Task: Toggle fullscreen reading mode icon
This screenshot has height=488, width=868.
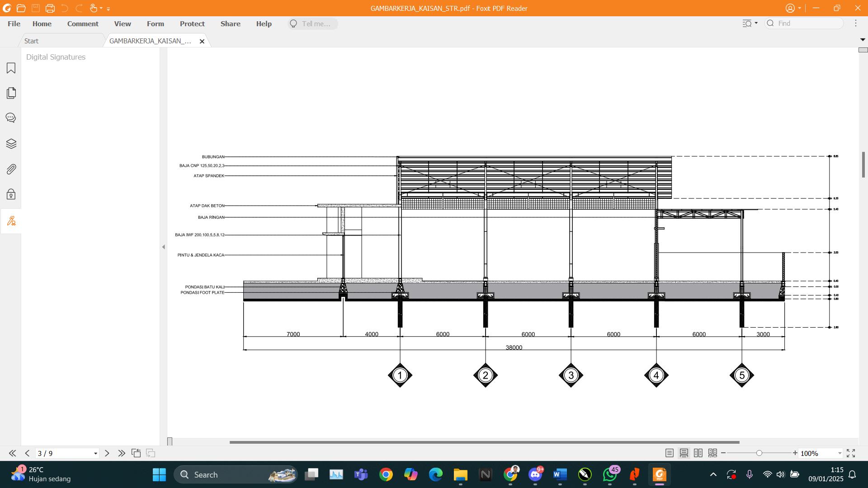Action: [x=851, y=453]
